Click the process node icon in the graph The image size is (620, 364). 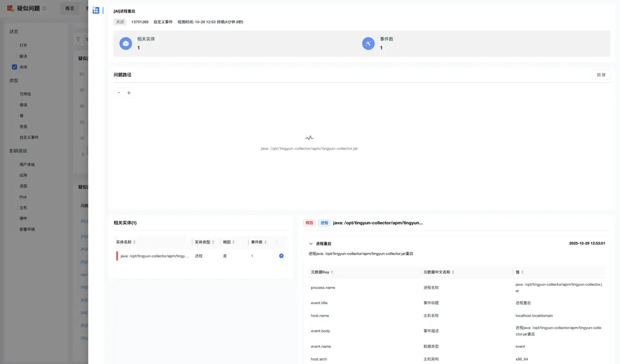coord(309,138)
